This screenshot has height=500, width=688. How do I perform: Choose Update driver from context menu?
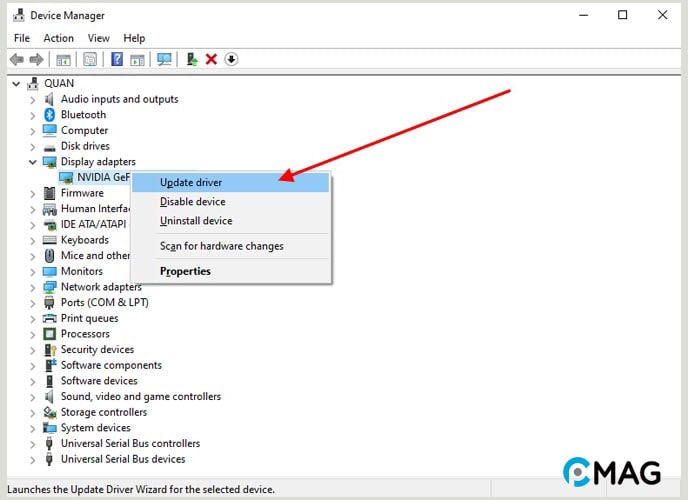point(191,183)
